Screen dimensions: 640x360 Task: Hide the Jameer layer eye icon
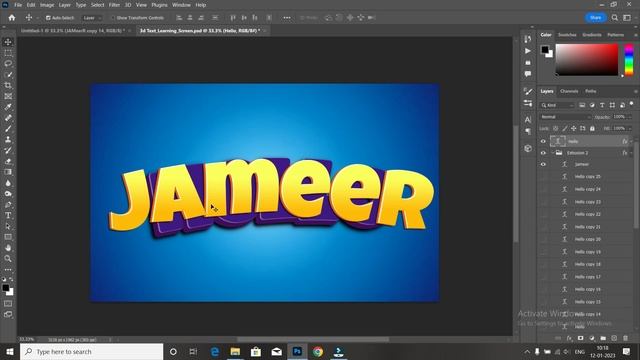pyautogui.click(x=543, y=164)
